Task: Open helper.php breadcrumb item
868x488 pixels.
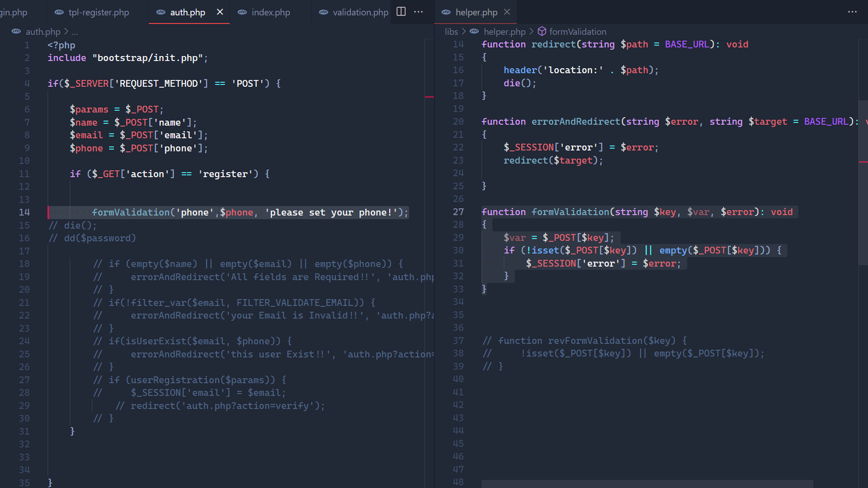Action: (x=505, y=32)
